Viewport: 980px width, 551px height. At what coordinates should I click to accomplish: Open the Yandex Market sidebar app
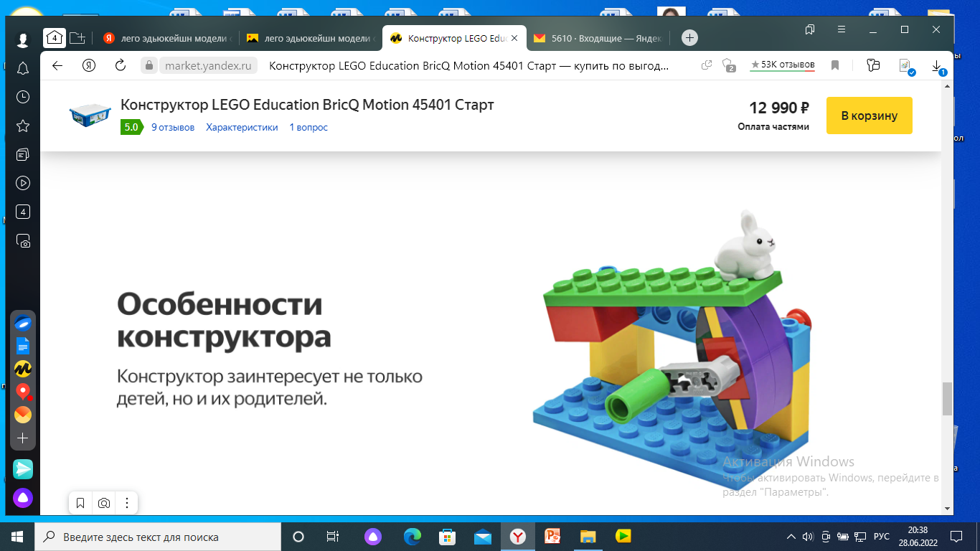[23, 369]
